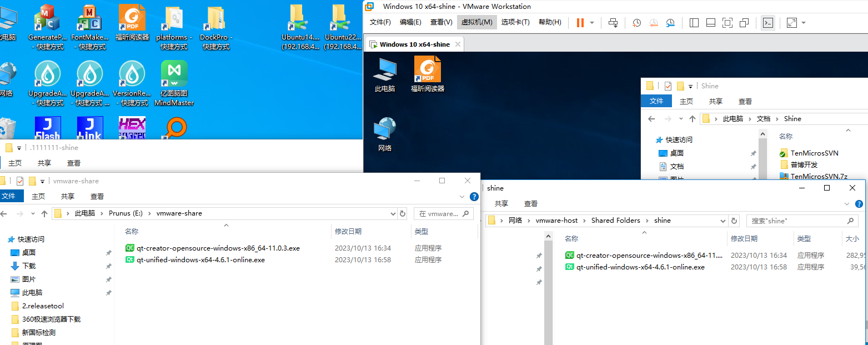Open dropdown arrow next to stretch display icon
The image size is (868, 345).
pyautogui.click(x=804, y=23)
